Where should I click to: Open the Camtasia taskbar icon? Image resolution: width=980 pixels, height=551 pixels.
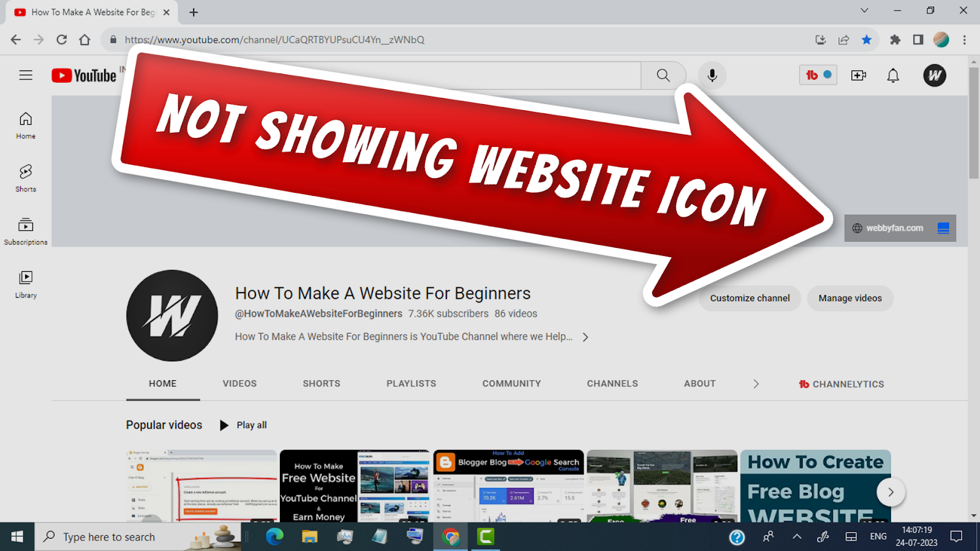click(x=486, y=537)
